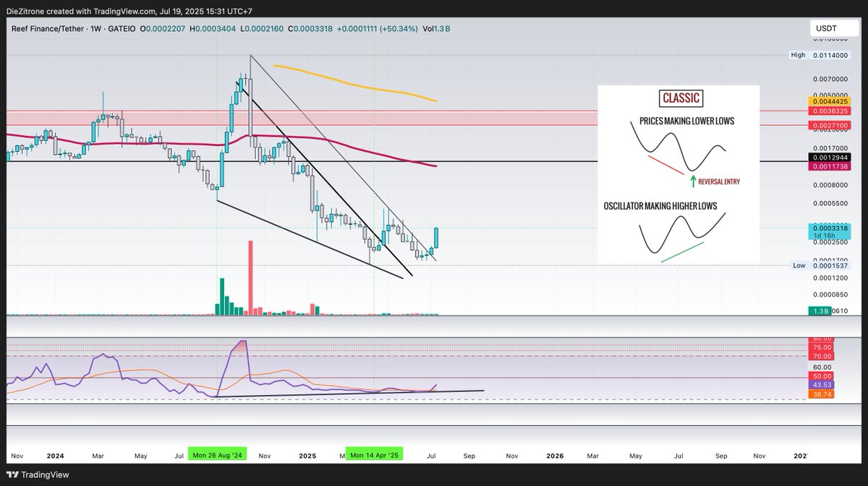The height and width of the screenshot is (486, 868).
Task: Click the Mon 14 Apr '25 date marker
Action: tap(374, 456)
